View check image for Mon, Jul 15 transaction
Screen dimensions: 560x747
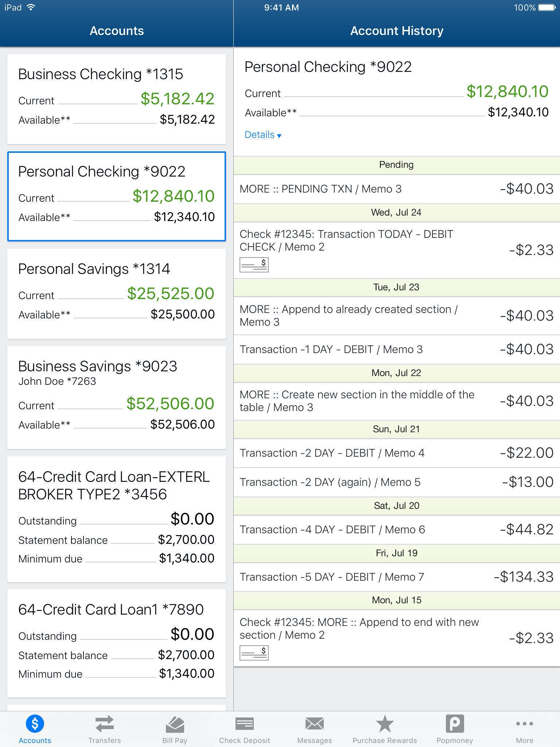click(254, 653)
